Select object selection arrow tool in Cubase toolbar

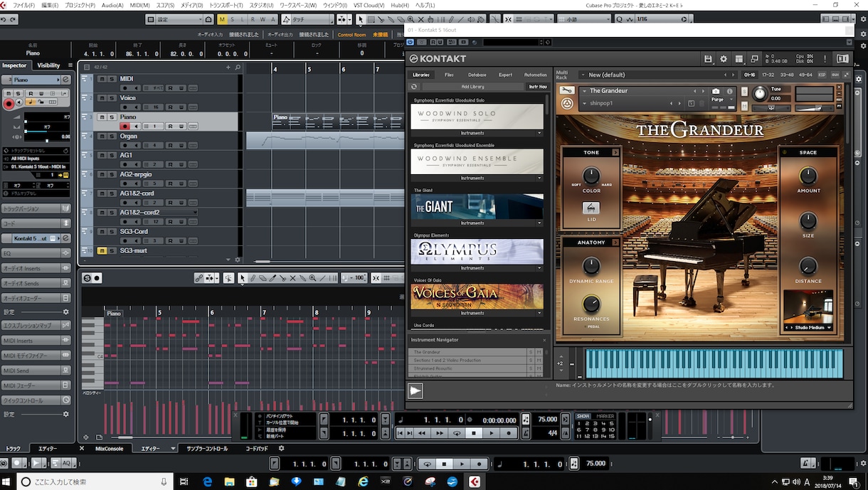point(361,19)
